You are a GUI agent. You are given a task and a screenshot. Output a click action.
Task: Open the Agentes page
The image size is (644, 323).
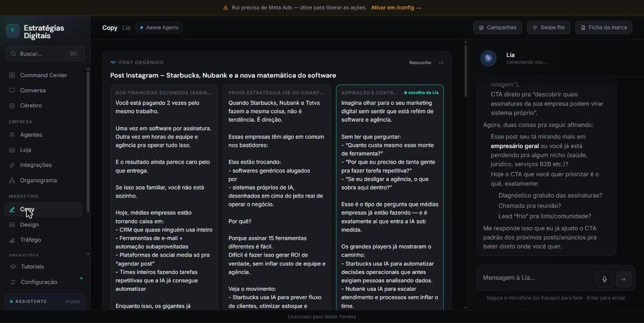(x=43, y=135)
